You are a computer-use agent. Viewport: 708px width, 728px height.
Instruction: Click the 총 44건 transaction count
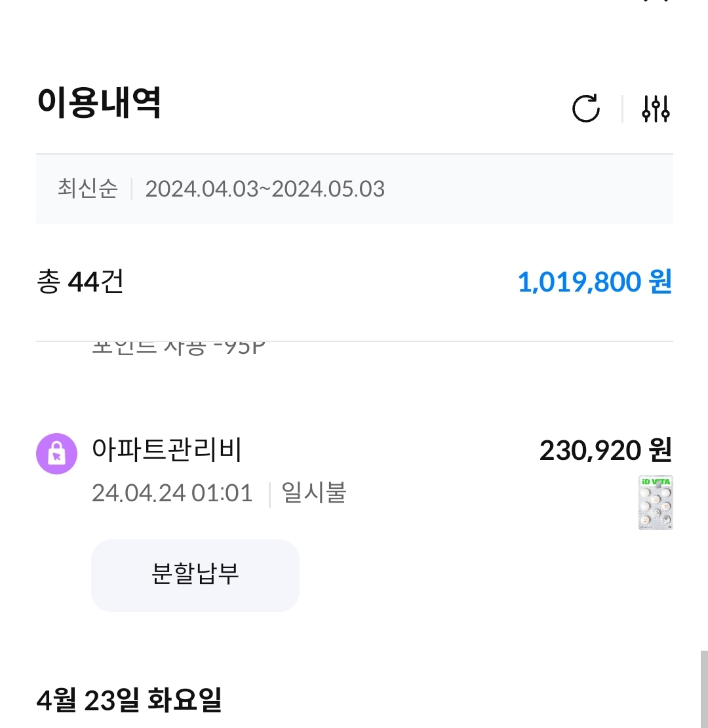point(80,282)
